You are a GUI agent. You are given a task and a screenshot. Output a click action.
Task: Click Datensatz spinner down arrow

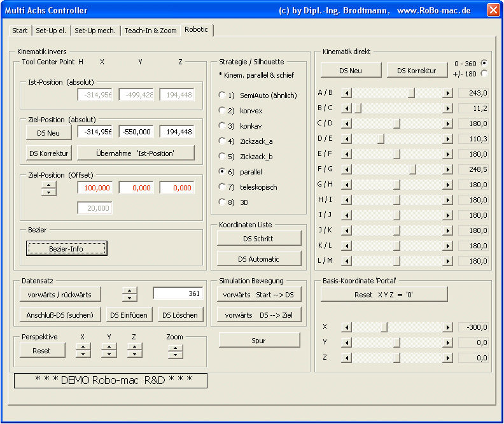(x=129, y=297)
